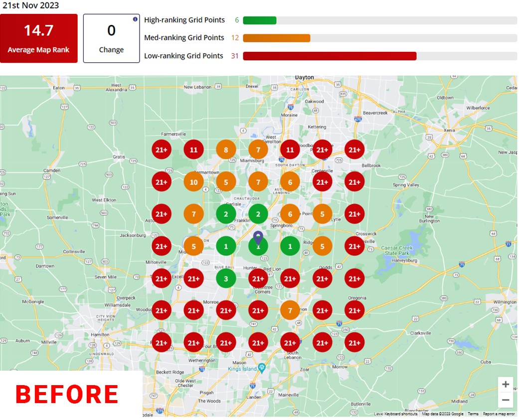Image resolution: width=521 pixels, height=420 pixels.
Task: Open the map Terms link
Action: pos(473,414)
